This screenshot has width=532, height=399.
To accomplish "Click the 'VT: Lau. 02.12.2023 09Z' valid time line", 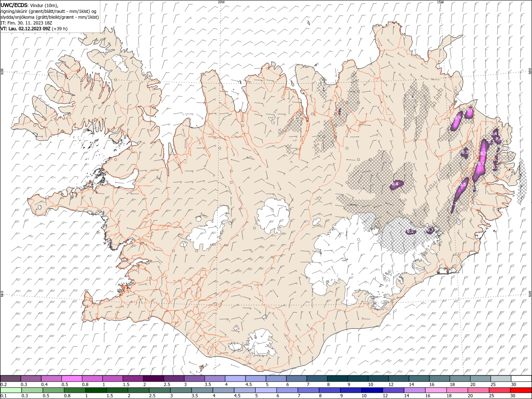I will click(x=25, y=29).
